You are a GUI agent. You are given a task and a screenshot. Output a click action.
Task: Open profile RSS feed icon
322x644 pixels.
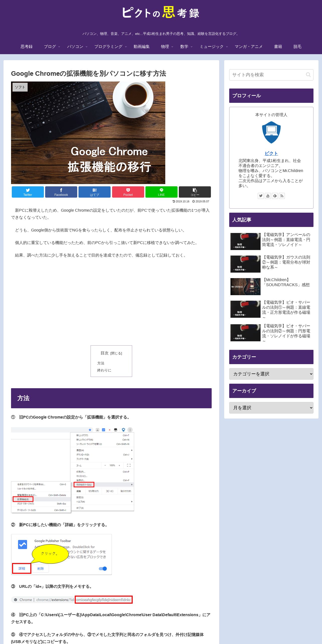pyautogui.click(x=282, y=196)
